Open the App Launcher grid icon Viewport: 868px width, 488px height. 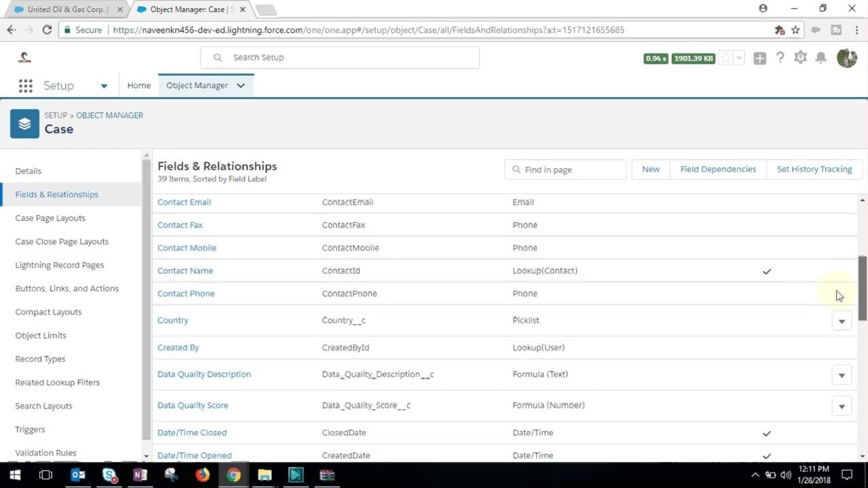point(26,85)
